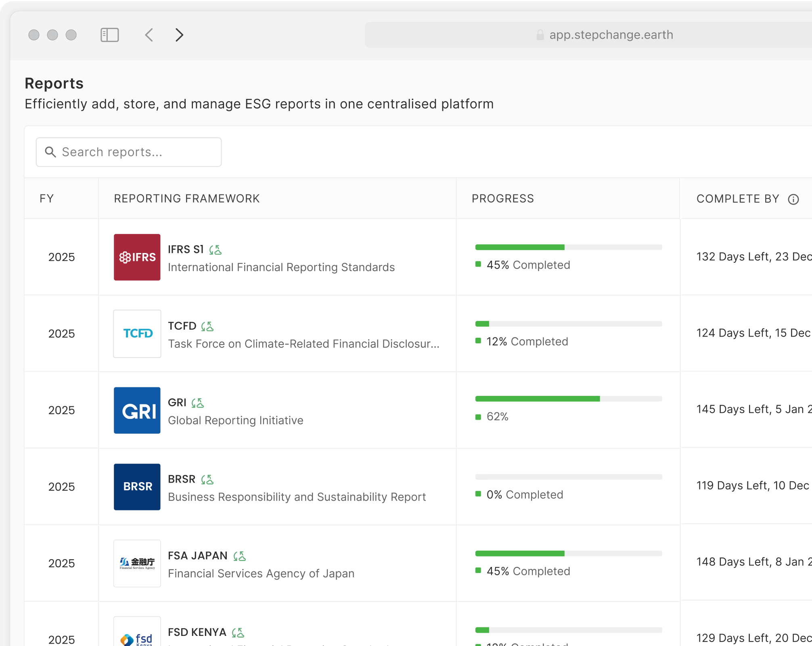Click the 124 Days Left deadline

click(754, 333)
